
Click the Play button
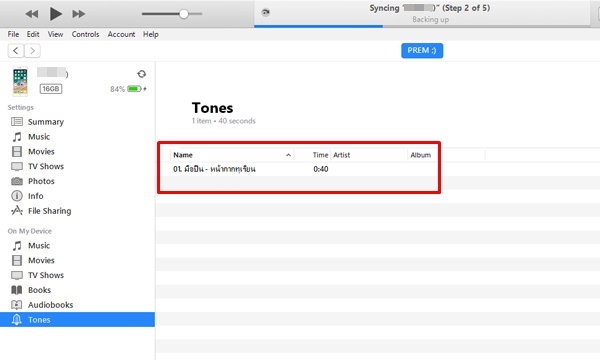[x=55, y=14]
